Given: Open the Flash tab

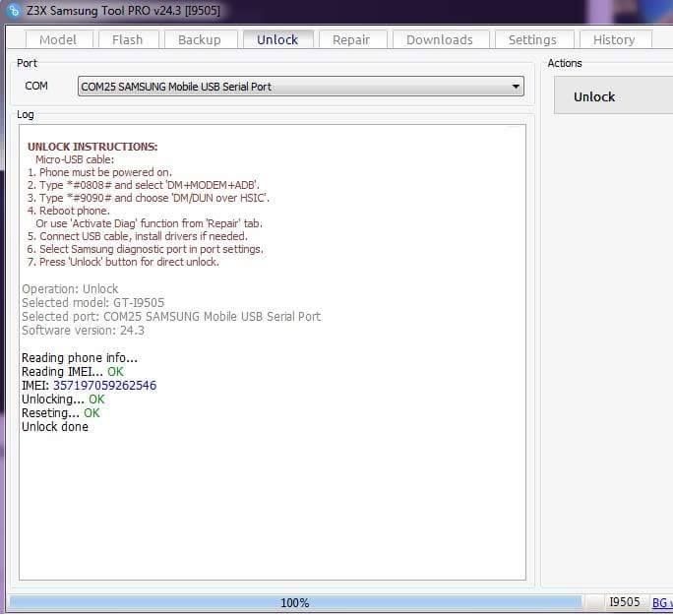Looking at the screenshot, I should click(128, 40).
